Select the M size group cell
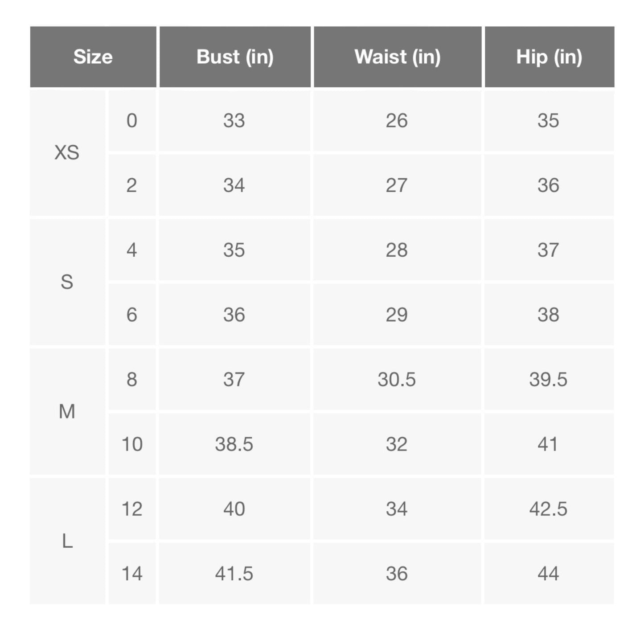 [x=67, y=411]
